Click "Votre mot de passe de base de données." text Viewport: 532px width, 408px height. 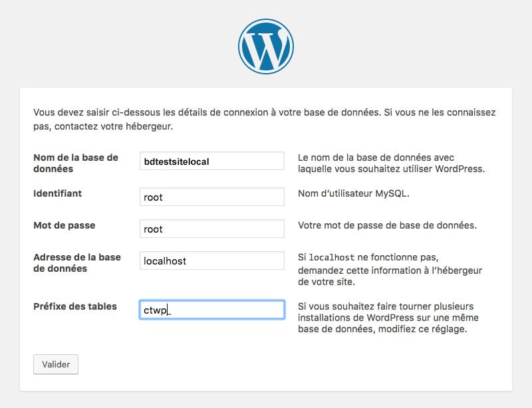(387, 225)
